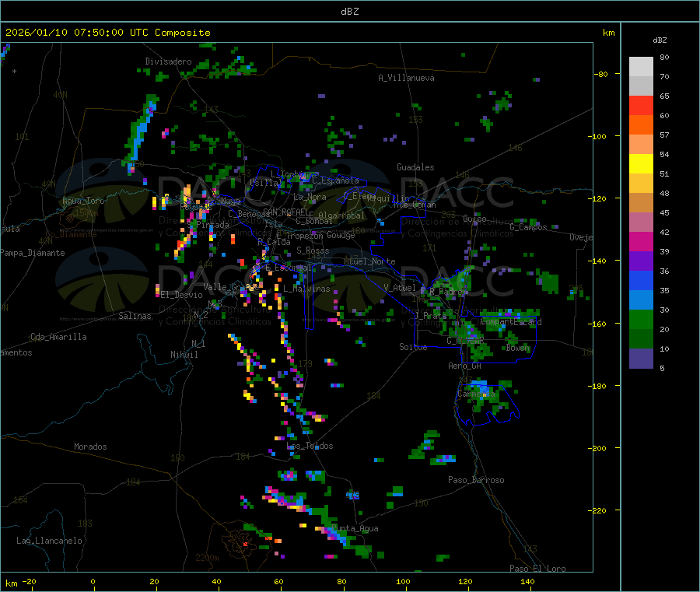The image size is (700, 592).
Task: Click the 80 value on dBZ scale
Action: click(x=664, y=57)
